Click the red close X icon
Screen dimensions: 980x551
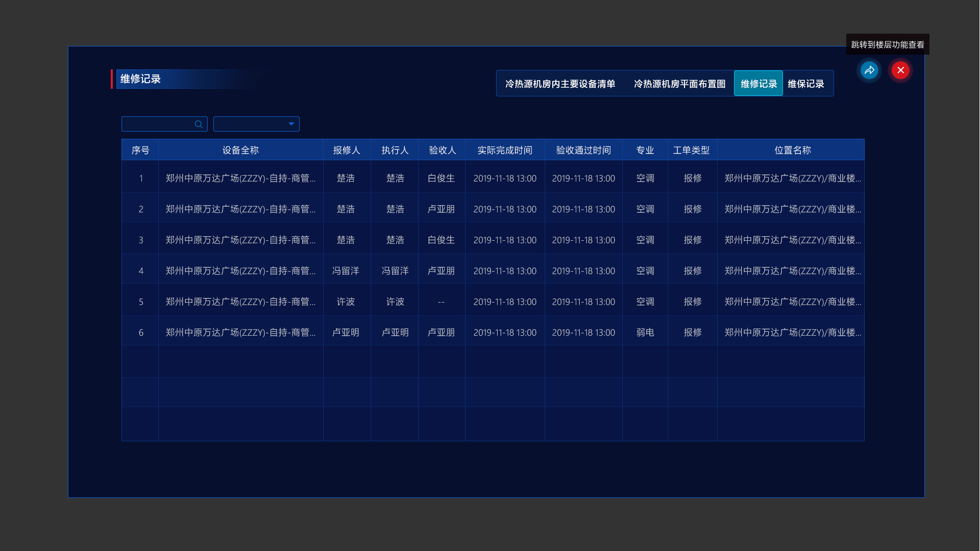point(900,70)
